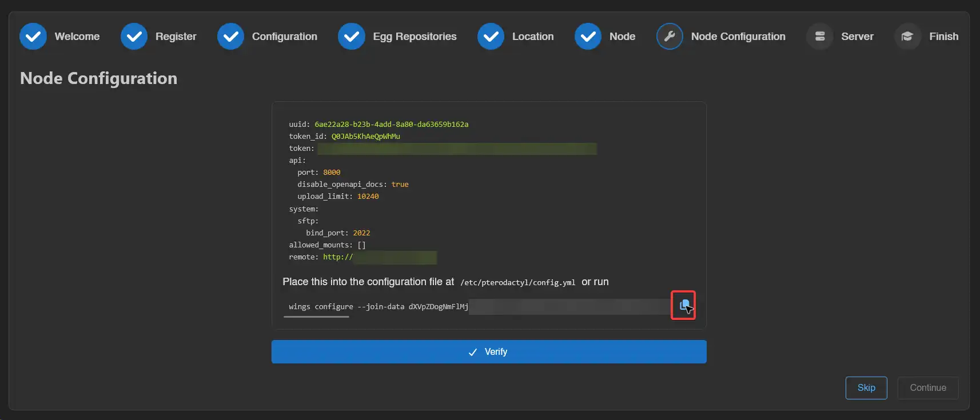Click the Register step checkmark icon

click(134, 37)
